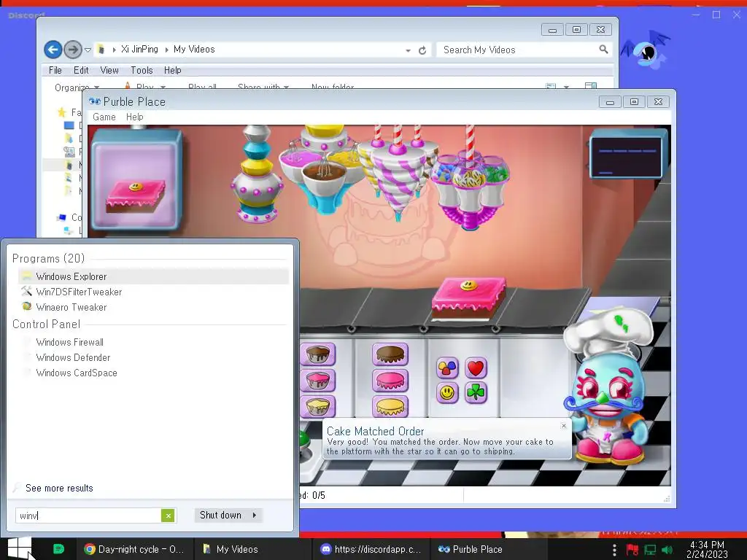Expand recent locations dropdown next to Forward
This screenshot has width=747, height=560.
(88, 50)
